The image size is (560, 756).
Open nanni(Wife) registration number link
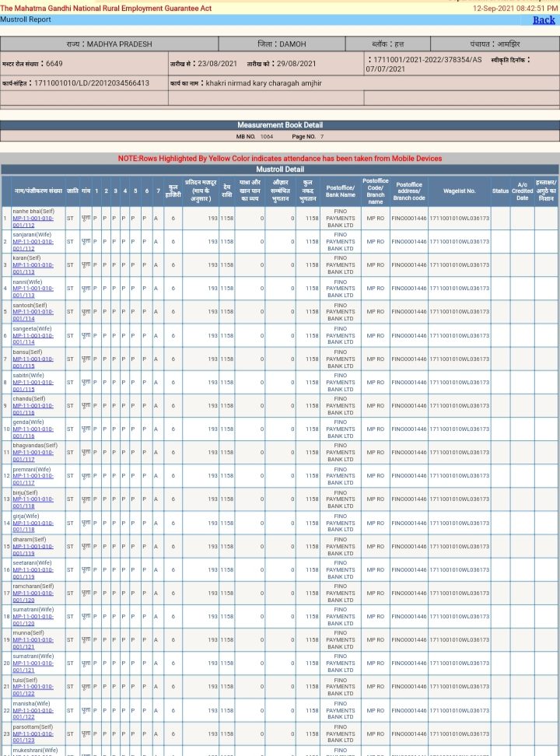pos(33,292)
